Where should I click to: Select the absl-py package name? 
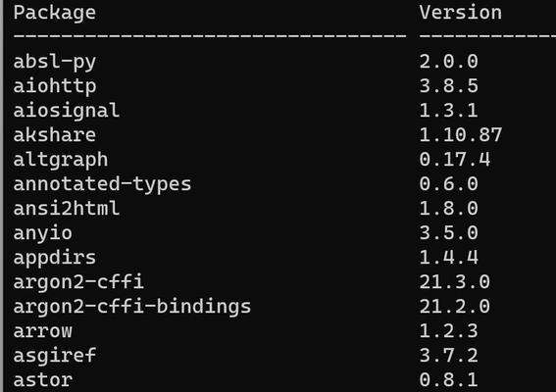pos(55,62)
